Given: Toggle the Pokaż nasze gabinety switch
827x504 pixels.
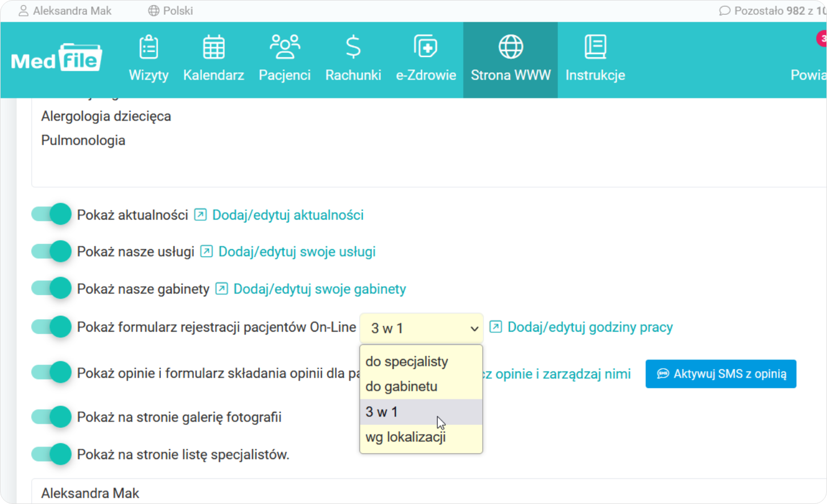Looking at the screenshot, I should pos(52,288).
